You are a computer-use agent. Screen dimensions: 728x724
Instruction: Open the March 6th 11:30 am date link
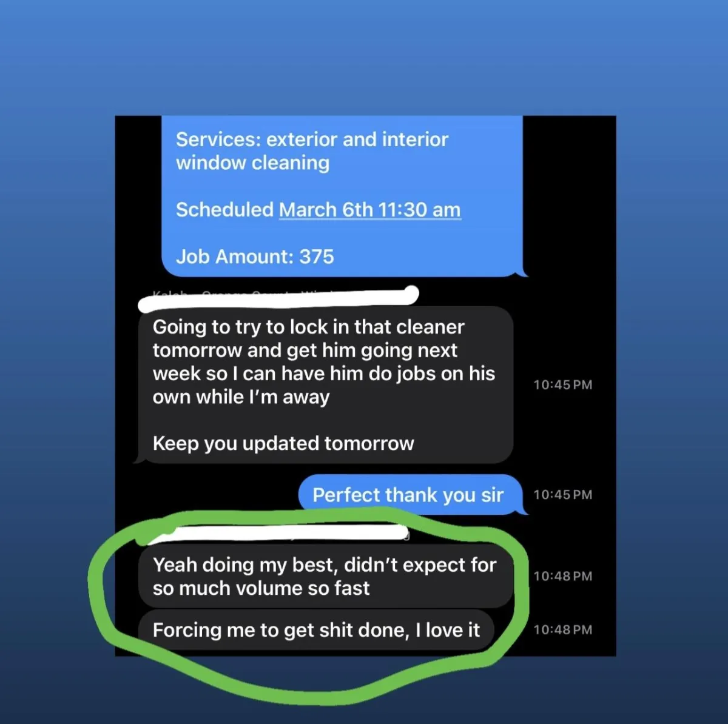pos(369,210)
